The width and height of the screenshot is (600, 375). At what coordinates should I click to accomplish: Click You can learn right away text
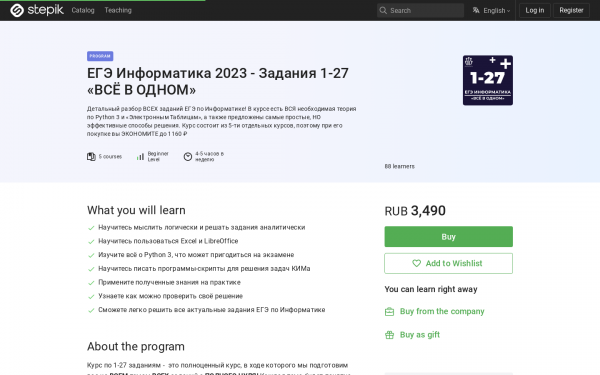click(431, 289)
